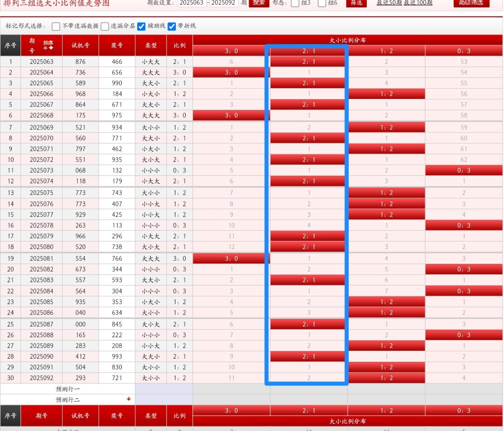Open 高级筛选 advanced filter
Screen dimensions: 504x431
click(x=471, y=3)
